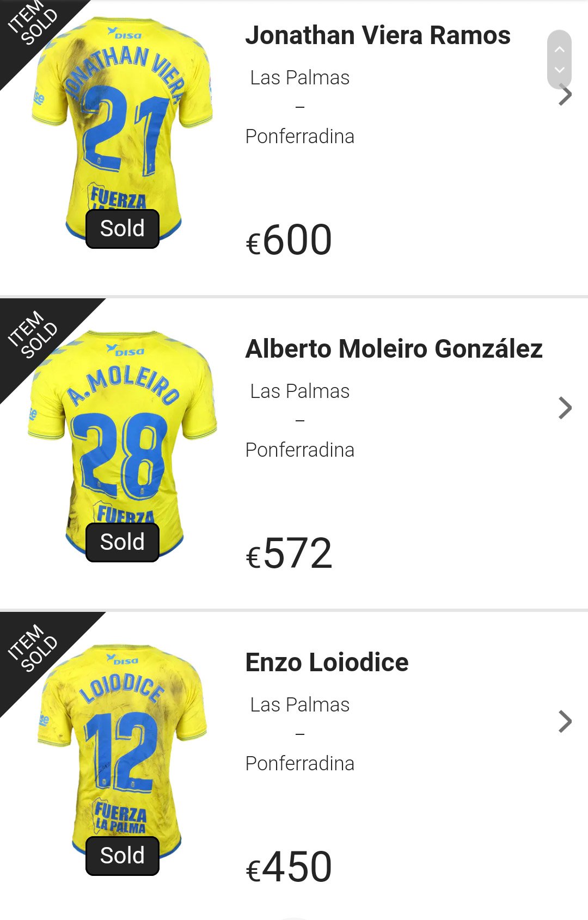Tap the ITEM SOLD ribbon on Moleiro's shirt

33,335
